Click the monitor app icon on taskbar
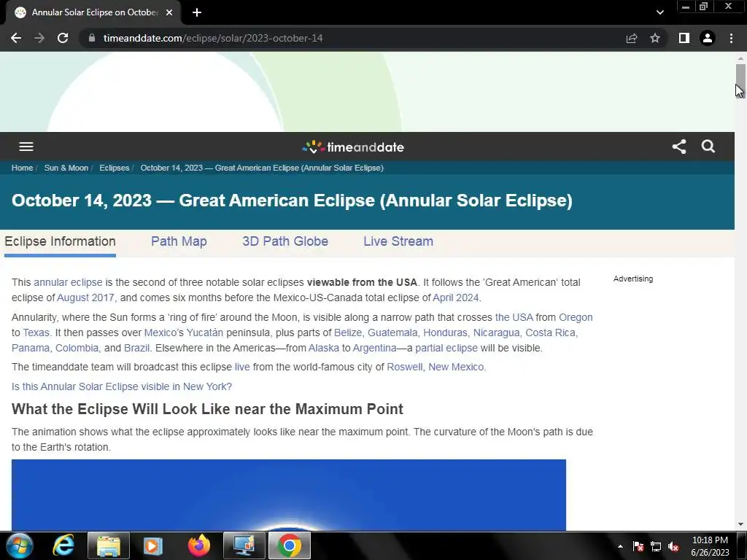 point(244,545)
